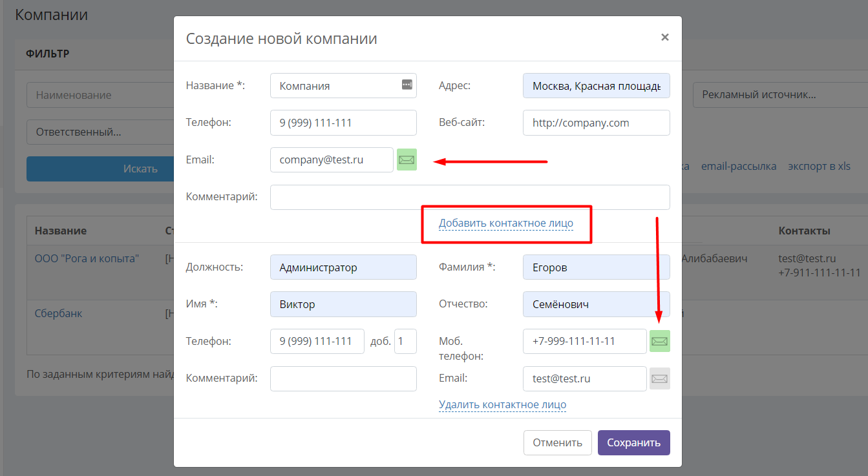Click the Моб. телефон field
The width and height of the screenshot is (868, 476).
tap(585, 341)
